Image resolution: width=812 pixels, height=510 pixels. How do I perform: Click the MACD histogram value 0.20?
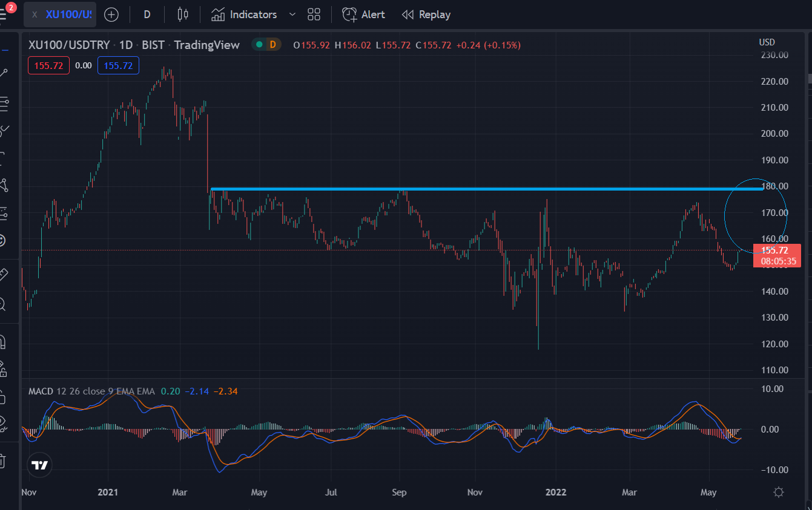[170, 391]
